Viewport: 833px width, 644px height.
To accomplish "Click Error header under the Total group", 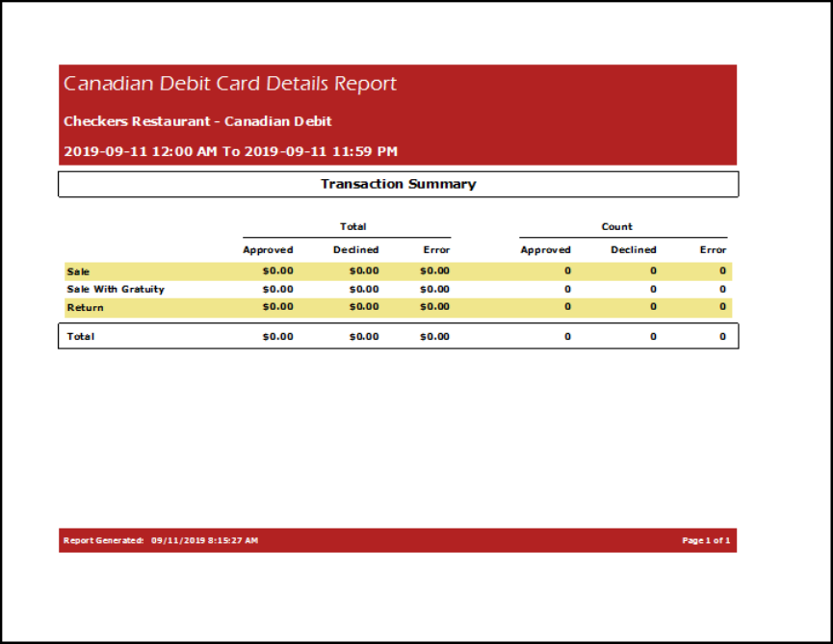I will pyautogui.click(x=436, y=250).
